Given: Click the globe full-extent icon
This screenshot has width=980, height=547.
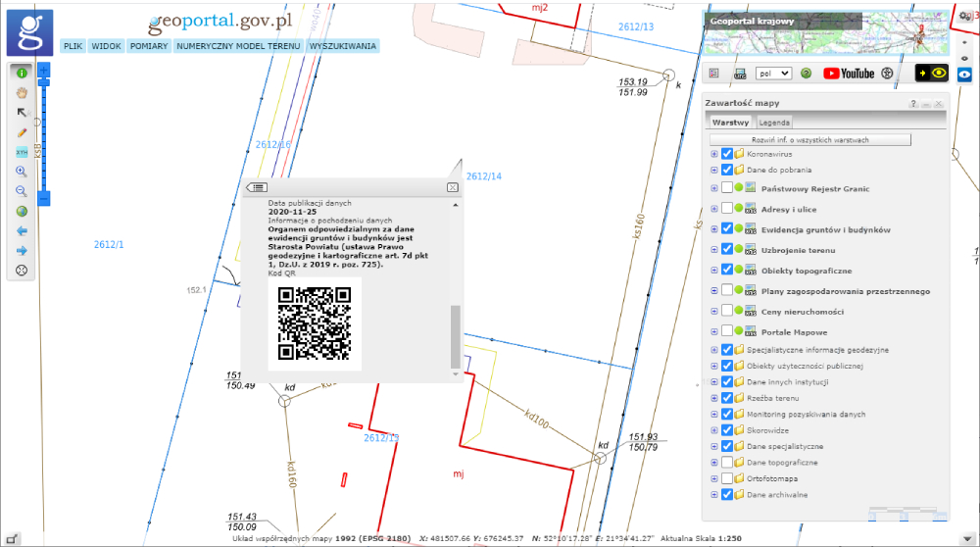Looking at the screenshot, I should 22,212.
